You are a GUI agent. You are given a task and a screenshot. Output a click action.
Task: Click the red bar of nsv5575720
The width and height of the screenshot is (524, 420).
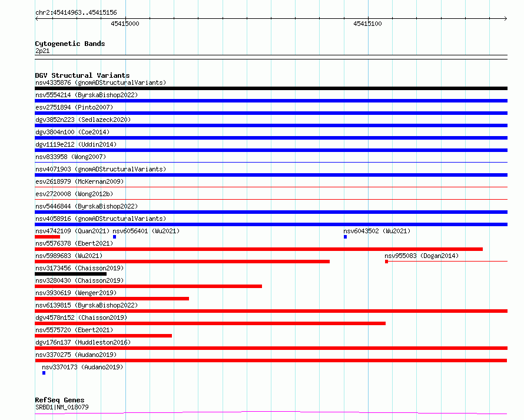point(103,336)
